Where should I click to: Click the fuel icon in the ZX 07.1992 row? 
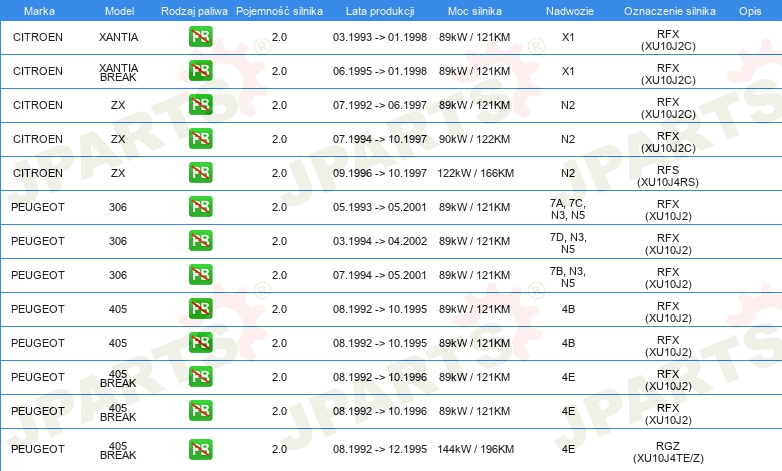coord(200,105)
